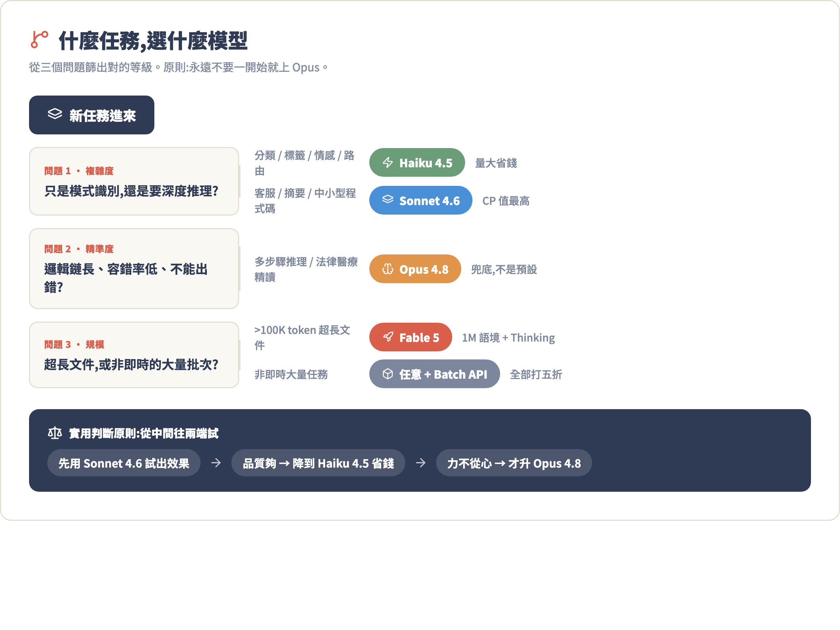The image size is (840, 630).
Task: Click the title 實用判斷原則:從中間往兩端試
Action: pyautogui.click(x=143, y=433)
